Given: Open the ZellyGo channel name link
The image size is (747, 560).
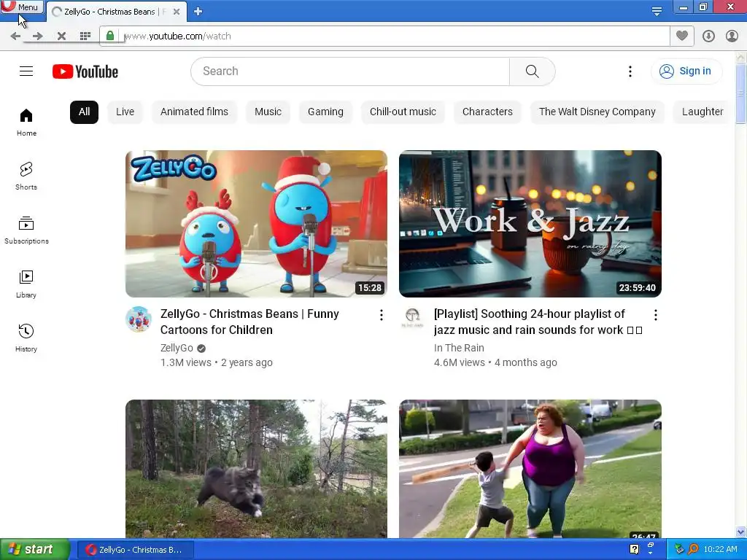Looking at the screenshot, I should (x=177, y=348).
